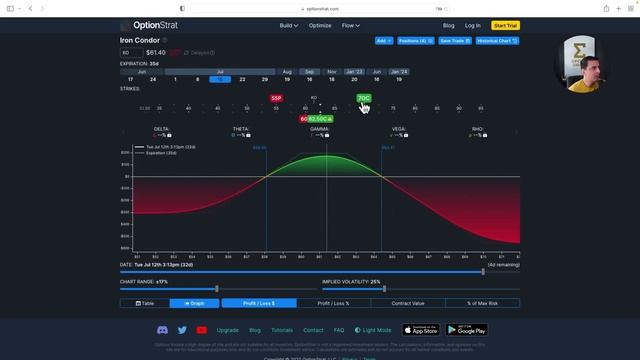Select the Sep expiration month
640x360 pixels.
[309, 71]
